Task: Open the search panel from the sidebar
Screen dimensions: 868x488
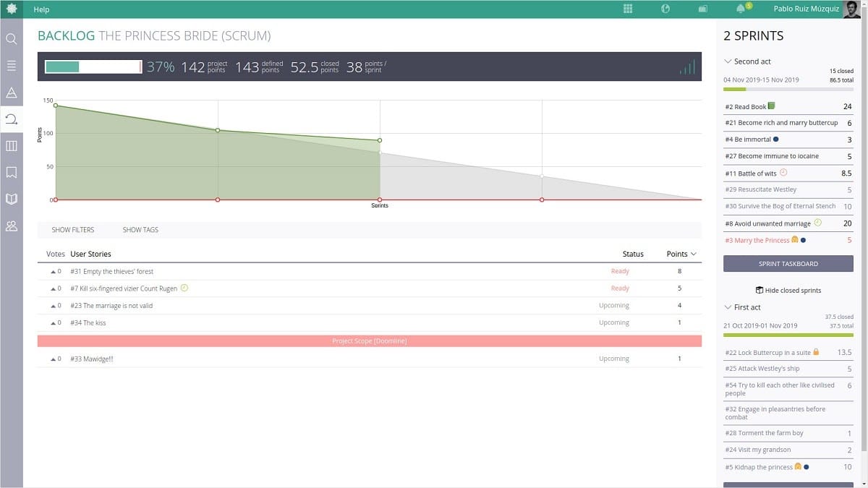Action: (x=12, y=39)
